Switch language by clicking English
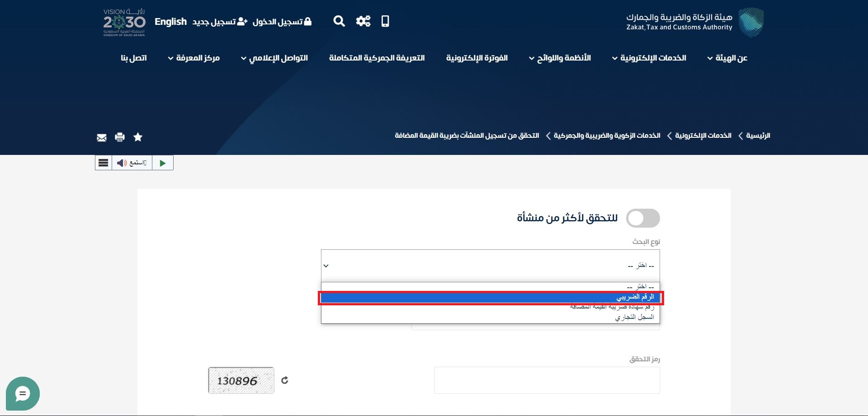Screen dimensions: 868x416 click(170, 21)
